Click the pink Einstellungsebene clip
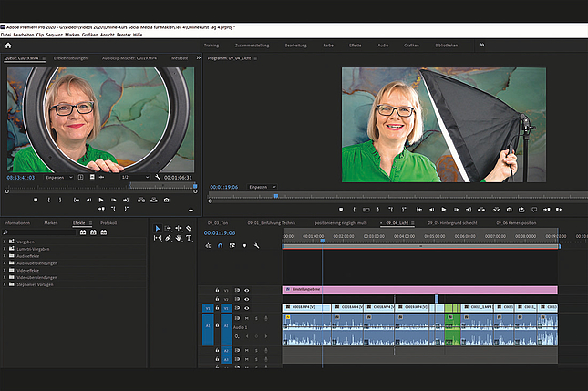This screenshot has height=391, width=588. [x=419, y=290]
